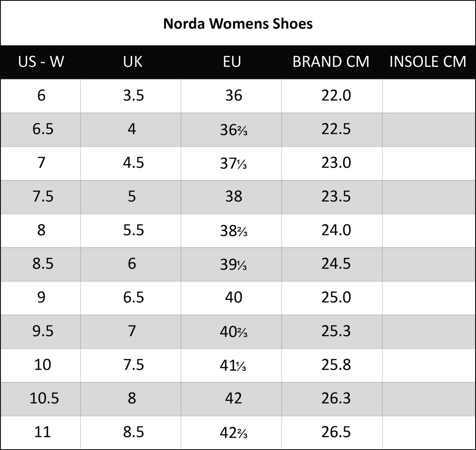476x450 pixels.
Task: Click brand CM value 26.5
Action: tap(336, 432)
